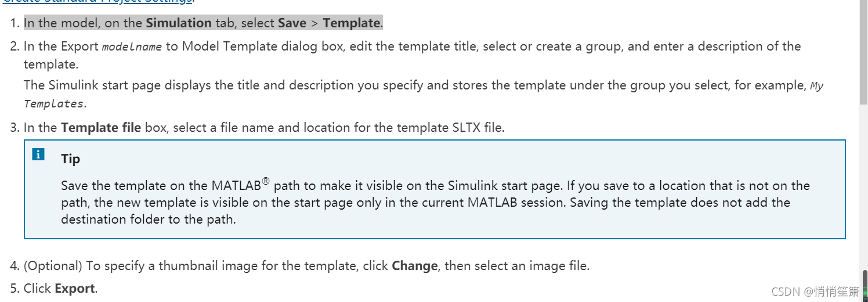Click the monospace modelname text
This screenshot has width=868, height=302.
click(132, 47)
